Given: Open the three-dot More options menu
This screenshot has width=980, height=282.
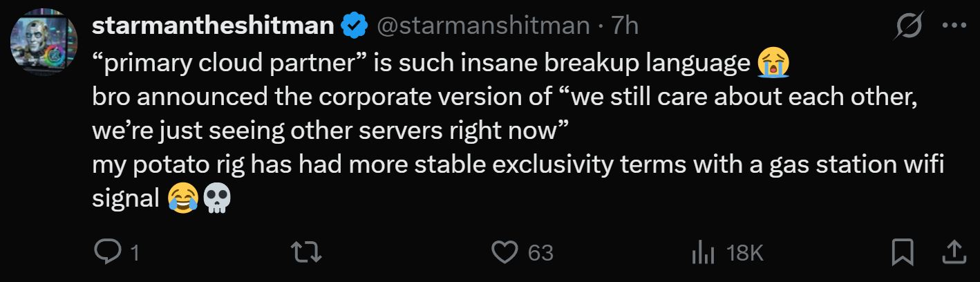Looking at the screenshot, I should pos(954,26).
